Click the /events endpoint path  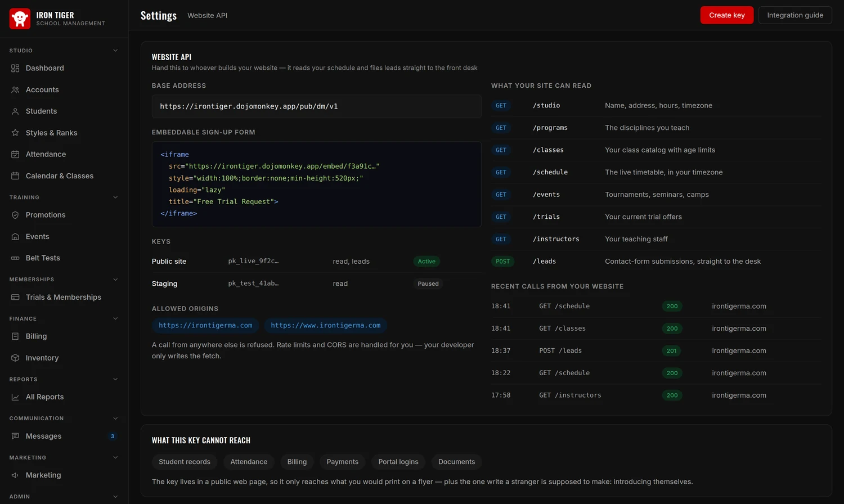(546, 195)
